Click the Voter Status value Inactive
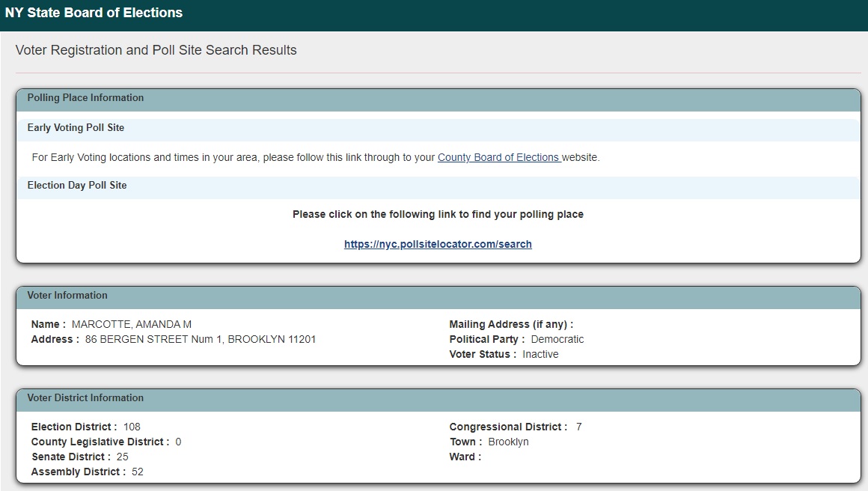The height and width of the screenshot is (491, 868). coord(540,354)
